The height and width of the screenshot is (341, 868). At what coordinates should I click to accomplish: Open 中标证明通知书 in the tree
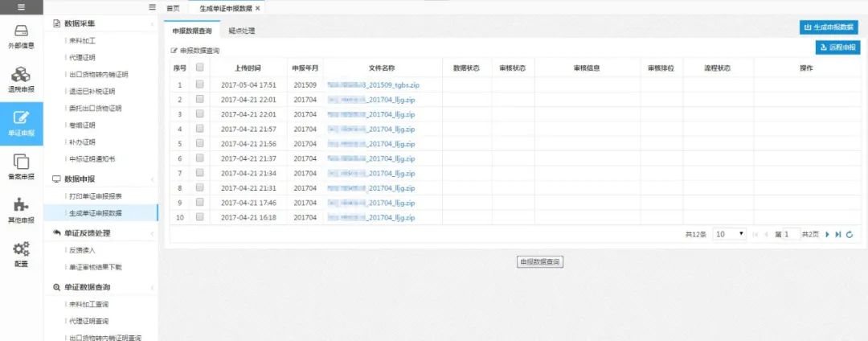point(92,159)
